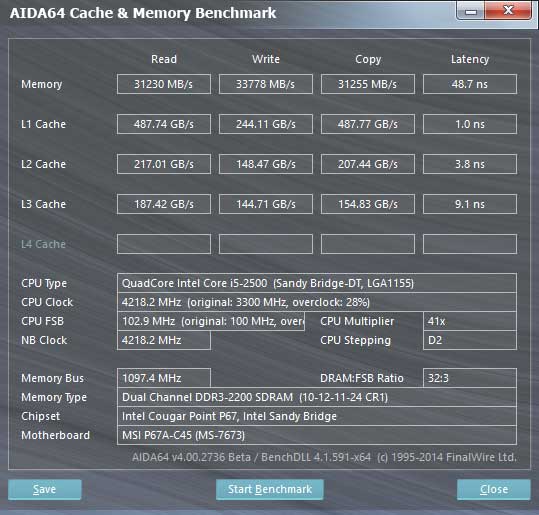Select the DRAM:FSB Ratio 32:3 field

470,378
